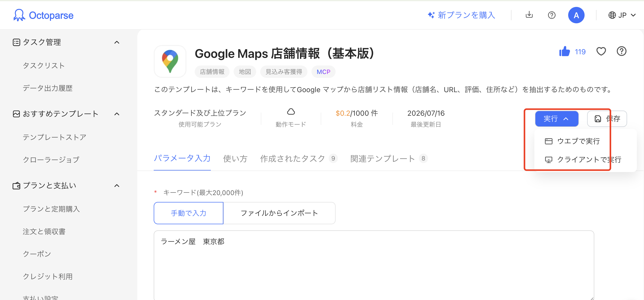Click the monitor icon beside クライアントで実行
The width and height of the screenshot is (644, 300).
pyautogui.click(x=548, y=160)
